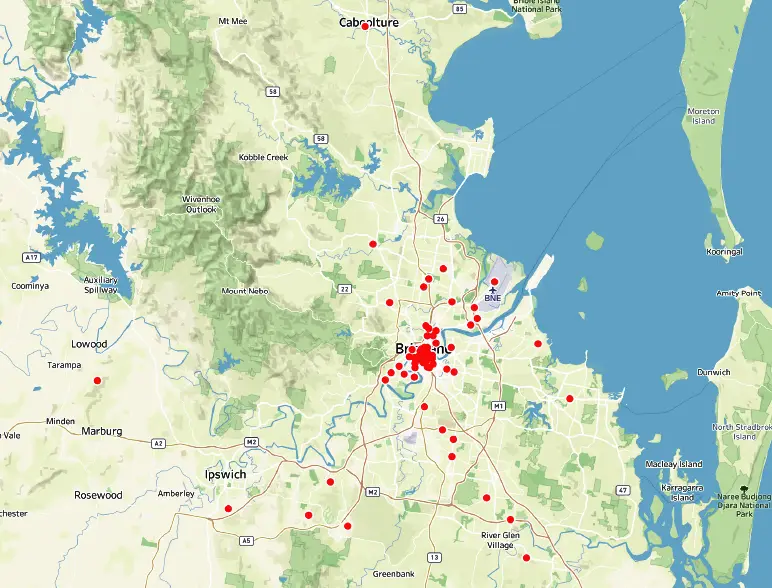Click the Marburg town label
The width and height of the screenshot is (772, 588).
click(x=103, y=432)
